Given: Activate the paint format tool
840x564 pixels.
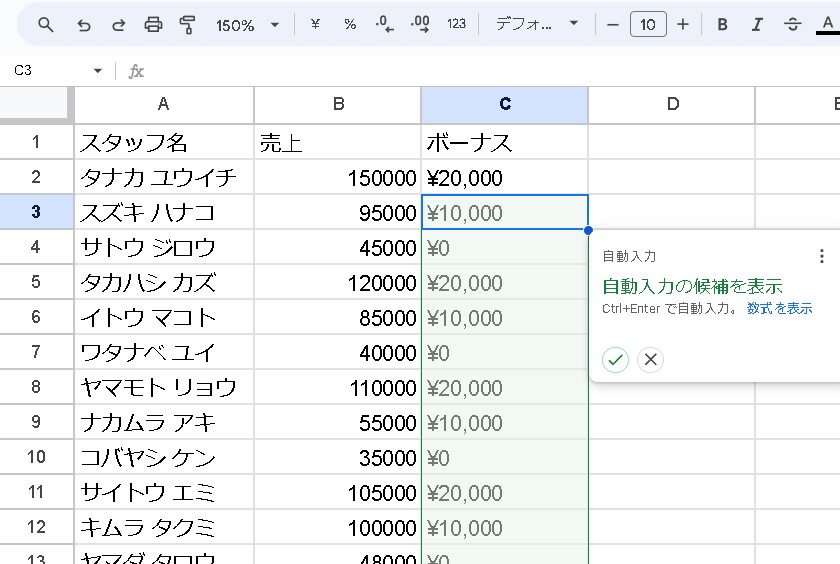Looking at the screenshot, I should [x=188, y=25].
